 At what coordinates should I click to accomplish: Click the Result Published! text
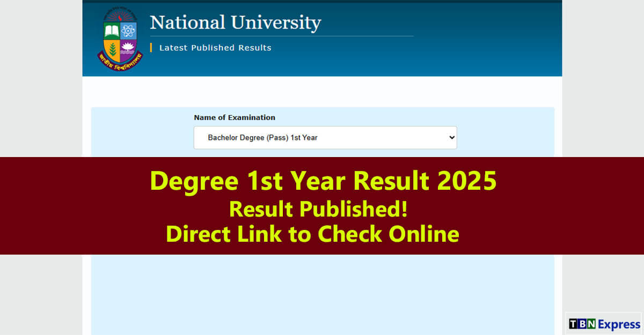(318, 209)
